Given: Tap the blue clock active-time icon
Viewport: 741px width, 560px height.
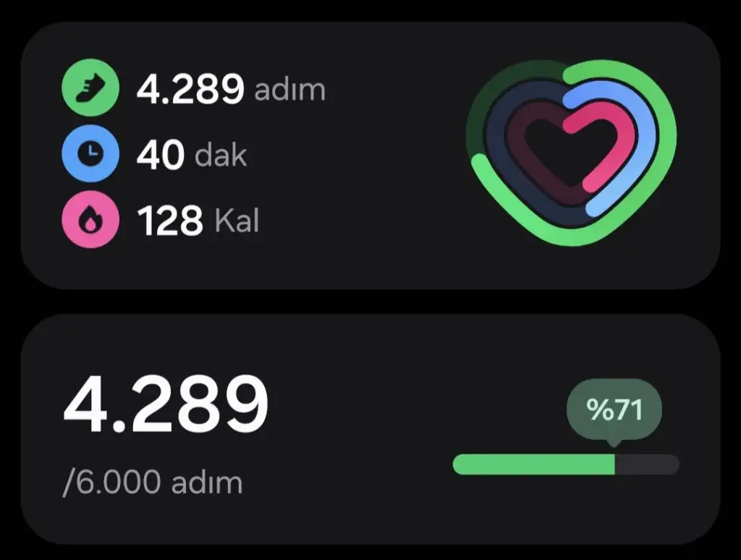Looking at the screenshot, I should pos(90,153).
